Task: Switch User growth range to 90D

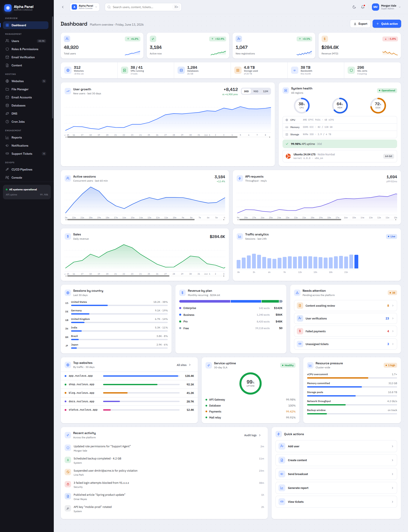Action: (x=256, y=91)
